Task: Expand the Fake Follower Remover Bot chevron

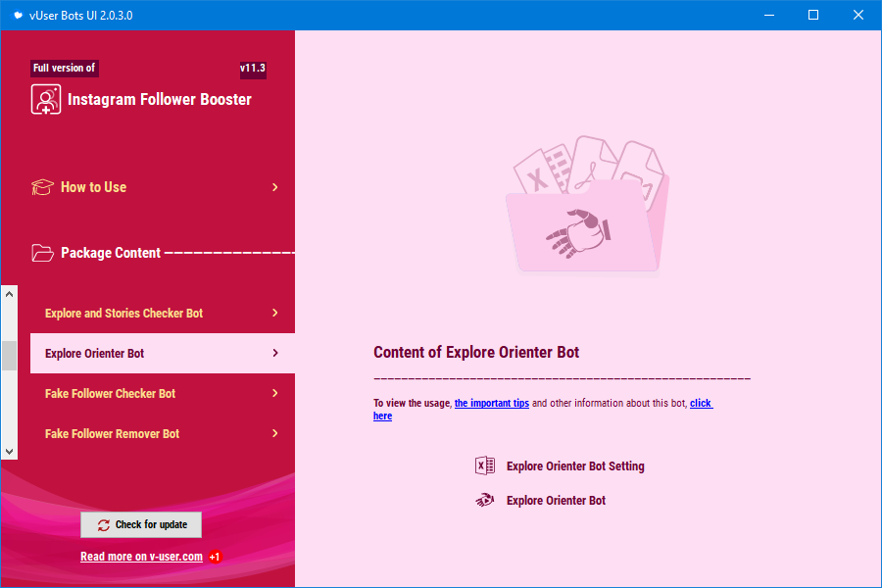Action: click(275, 433)
